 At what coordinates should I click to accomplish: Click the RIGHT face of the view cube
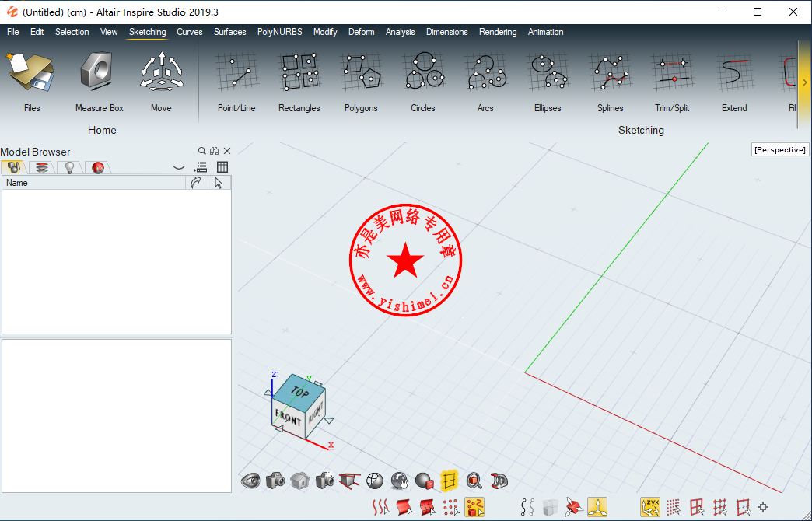(x=316, y=413)
